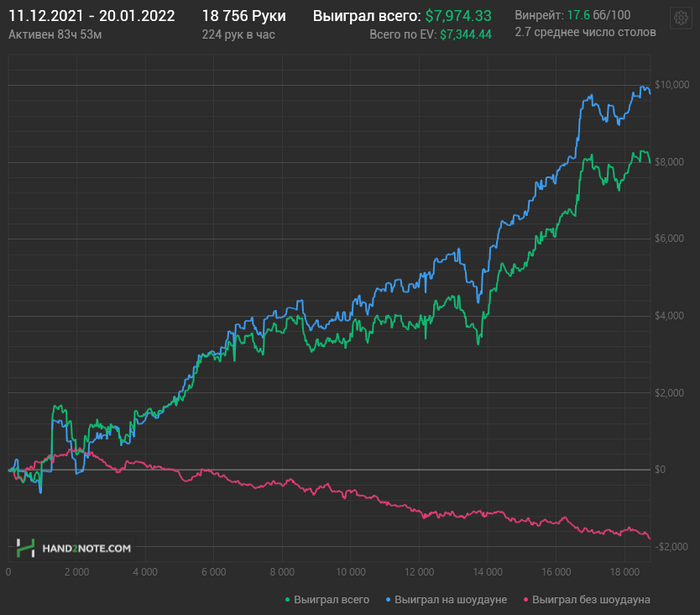Image resolution: width=700 pixels, height=615 pixels.
Task: Click the -$2,000 y-axis label
Action: pos(671,547)
